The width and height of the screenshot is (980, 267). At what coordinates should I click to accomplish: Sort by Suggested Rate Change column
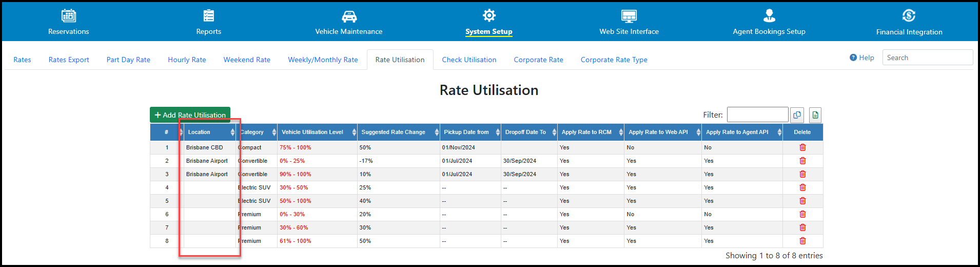click(x=398, y=132)
